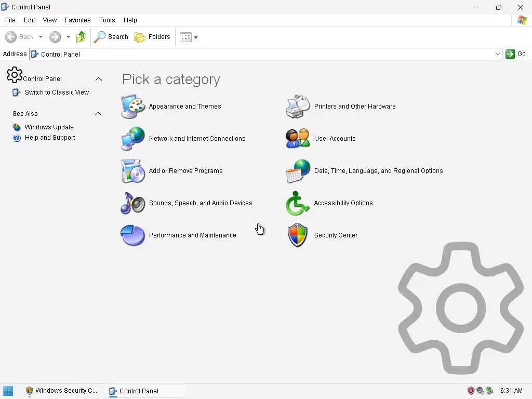532x399 pixels.
Task: Open the Network and Internet Connections icon
Action: coord(133,138)
